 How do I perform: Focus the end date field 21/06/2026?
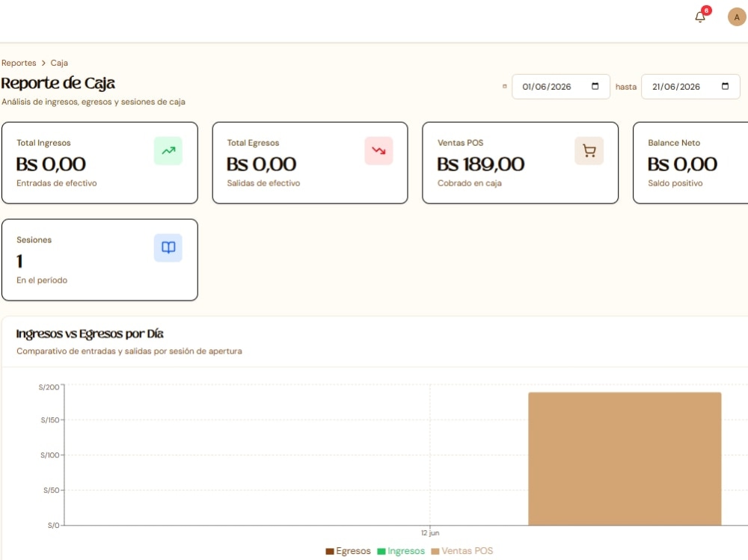(690, 87)
